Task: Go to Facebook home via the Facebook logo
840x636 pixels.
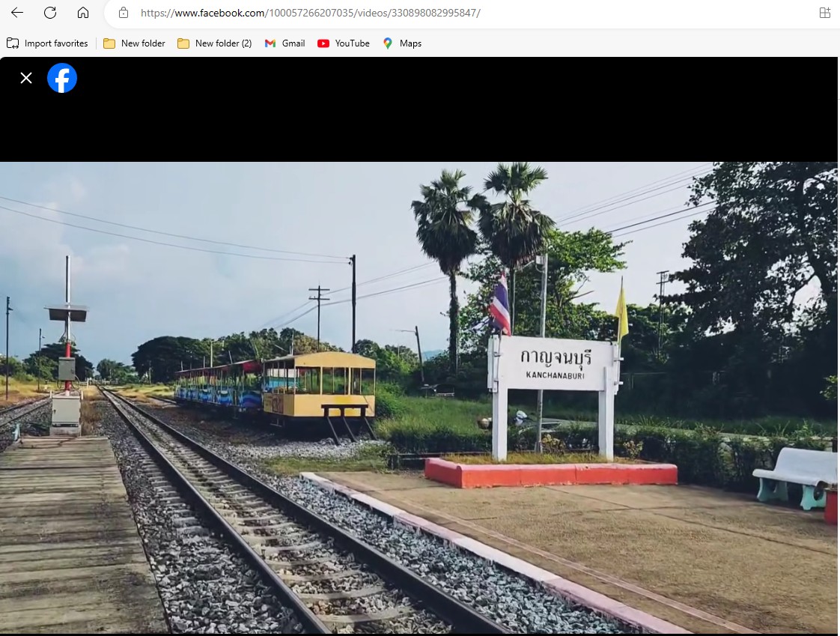Action: [62, 79]
